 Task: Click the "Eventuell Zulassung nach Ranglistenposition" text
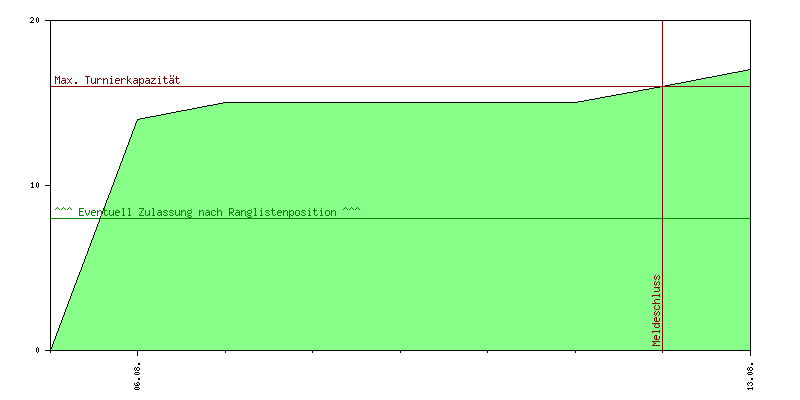207,212
